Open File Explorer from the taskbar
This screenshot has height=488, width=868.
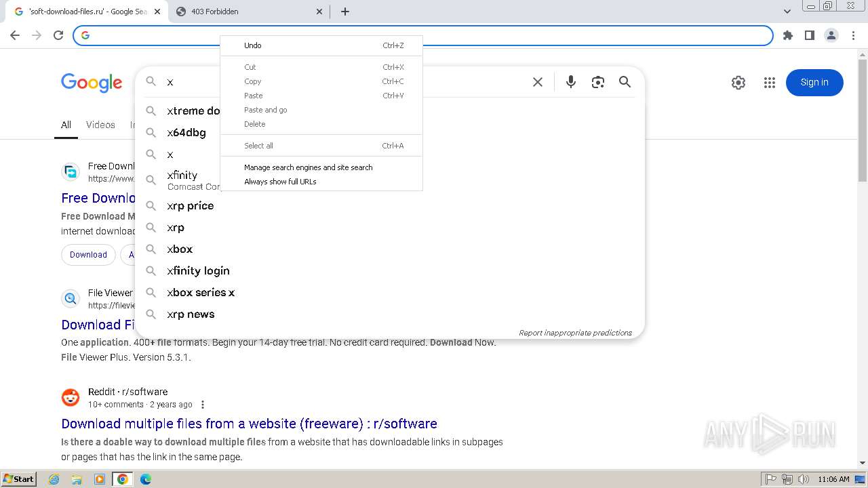click(77, 479)
